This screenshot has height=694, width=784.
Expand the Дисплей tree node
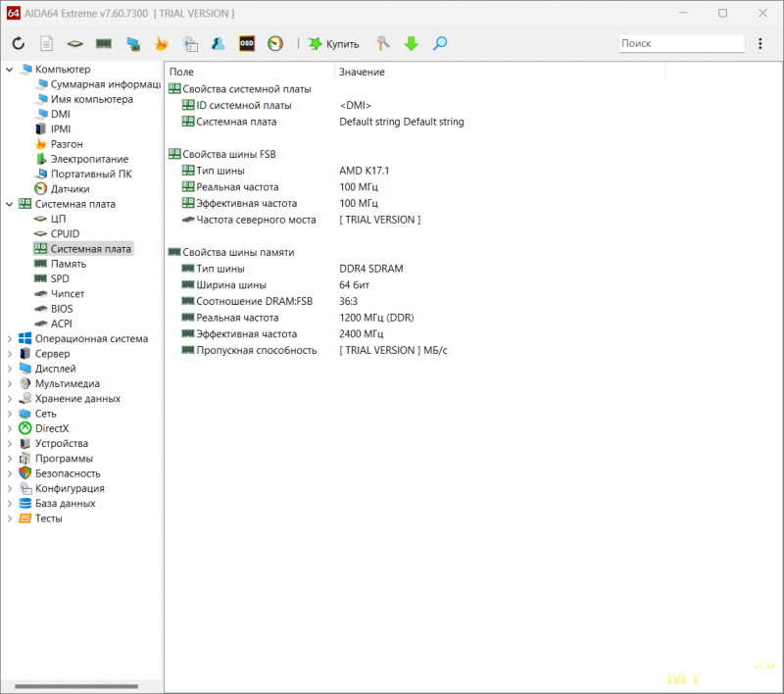10,369
